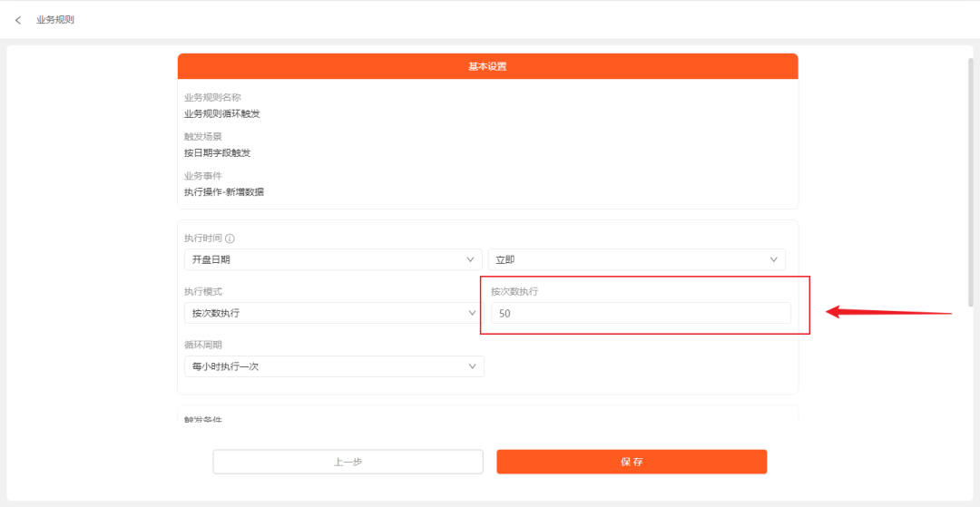
Task: Click the 按次数执行 count field with 50
Action: (x=641, y=314)
